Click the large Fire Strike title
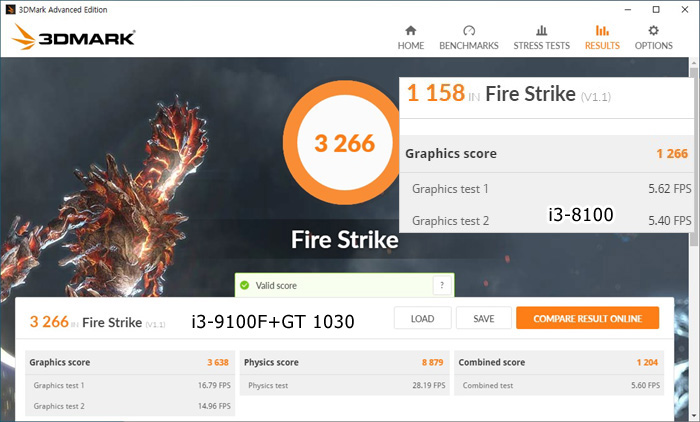Image resolution: width=700 pixels, height=422 pixels. click(345, 240)
